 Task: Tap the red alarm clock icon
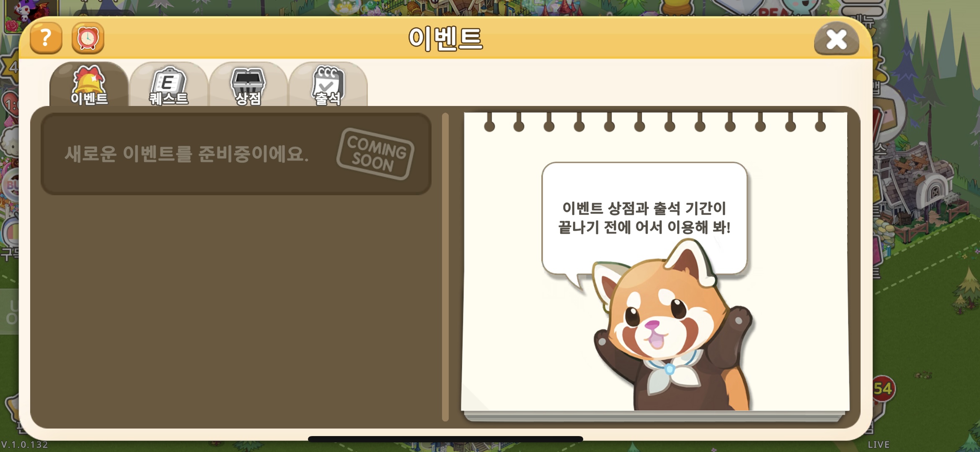(88, 39)
